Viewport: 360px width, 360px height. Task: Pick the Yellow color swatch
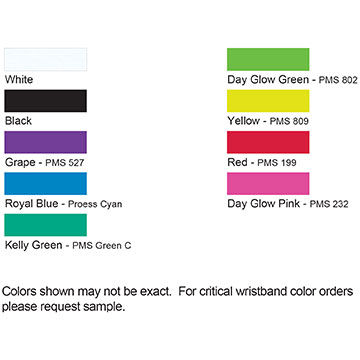click(x=268, y=101)
